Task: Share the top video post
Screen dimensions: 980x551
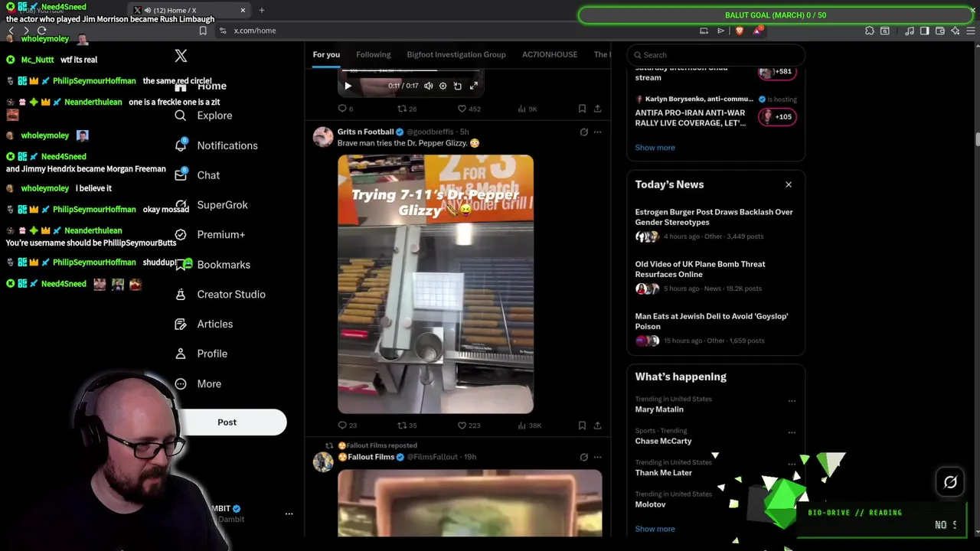Action: (597, 109)
